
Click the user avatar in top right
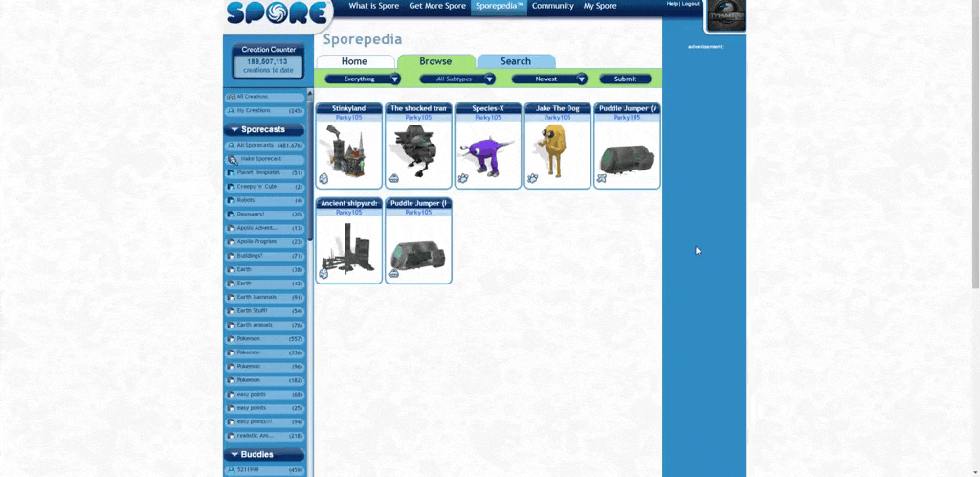(x=724, y=14)
